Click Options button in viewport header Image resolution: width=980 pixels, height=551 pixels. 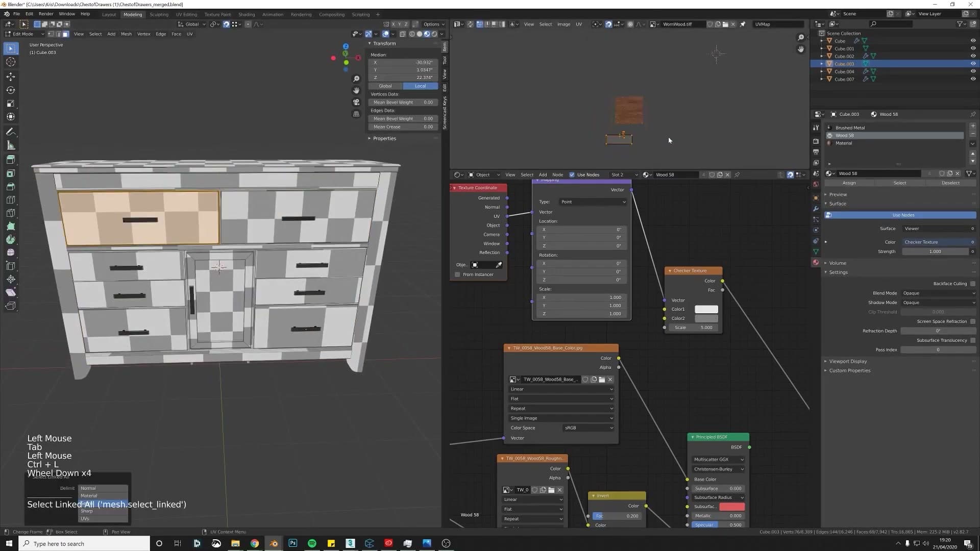tap(433, 24)
